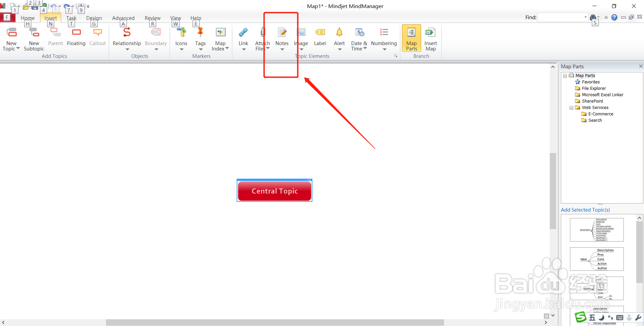Image resolution: width=644 pixels, height=326 pixels.
Task: Insert a Relationship line
Action: tap(127, 36)
